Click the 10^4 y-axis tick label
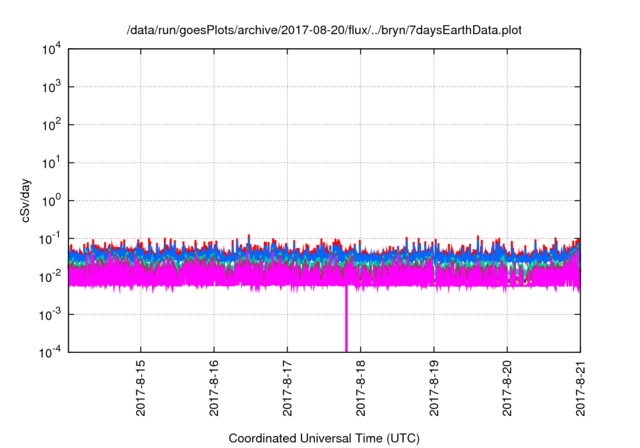 coord(51,49)
